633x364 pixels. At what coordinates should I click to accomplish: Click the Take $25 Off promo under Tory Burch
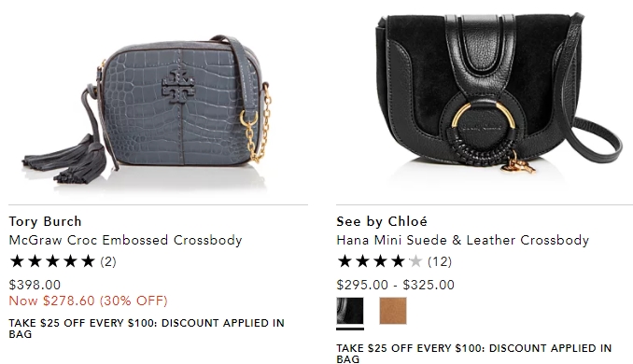pyautogui.click(x=147, y=329)
